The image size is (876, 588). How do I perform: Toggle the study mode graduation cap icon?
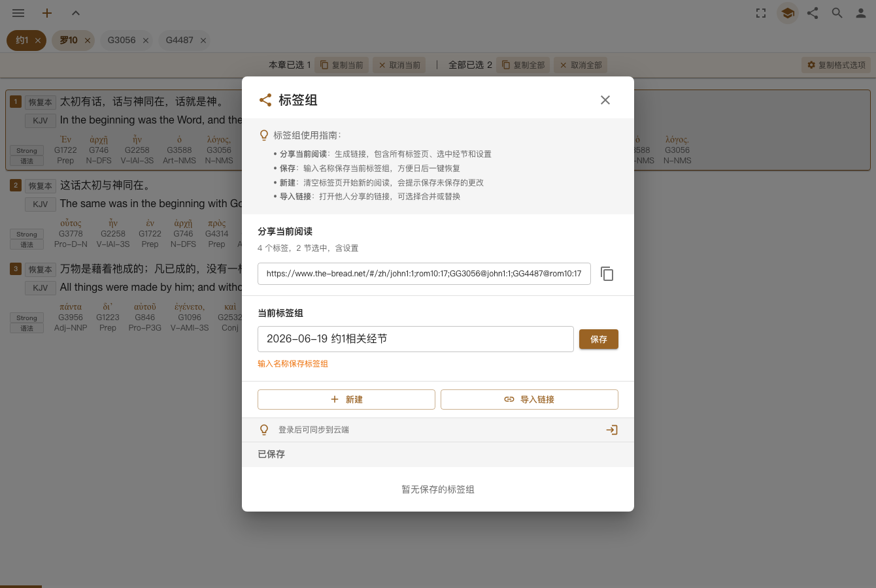(788, 13)
